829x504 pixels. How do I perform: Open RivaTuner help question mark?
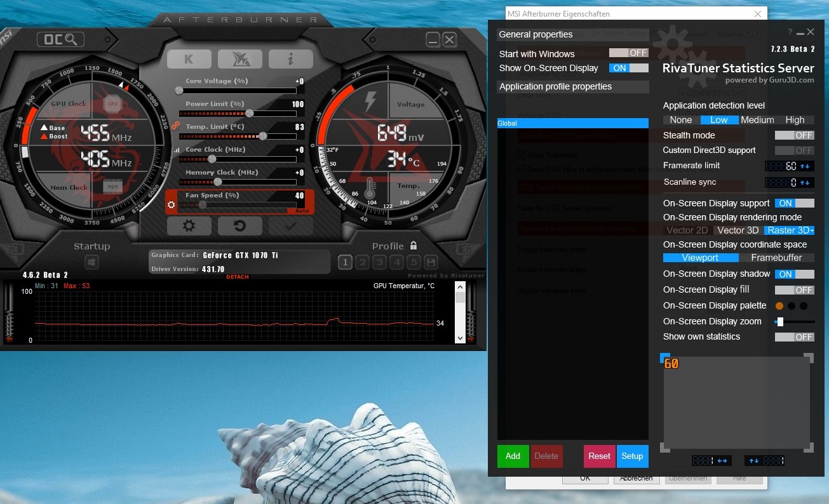[790, 32]
